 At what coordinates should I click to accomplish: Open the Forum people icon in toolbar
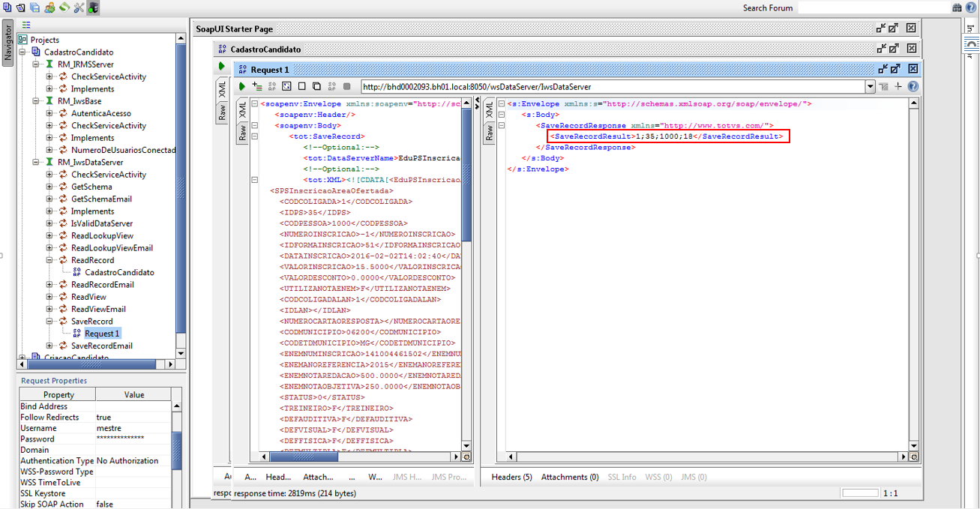[49, 7]
